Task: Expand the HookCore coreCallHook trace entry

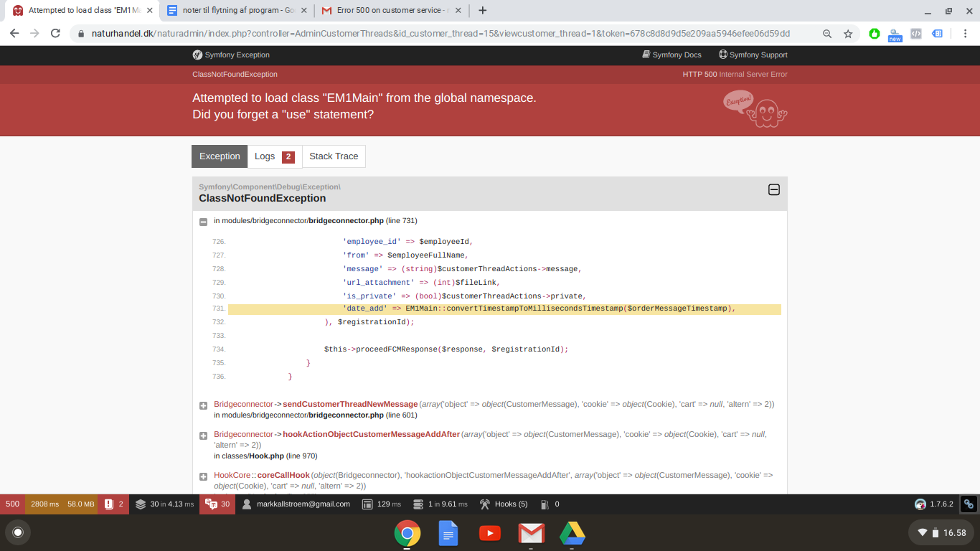Action: [204, 476]
